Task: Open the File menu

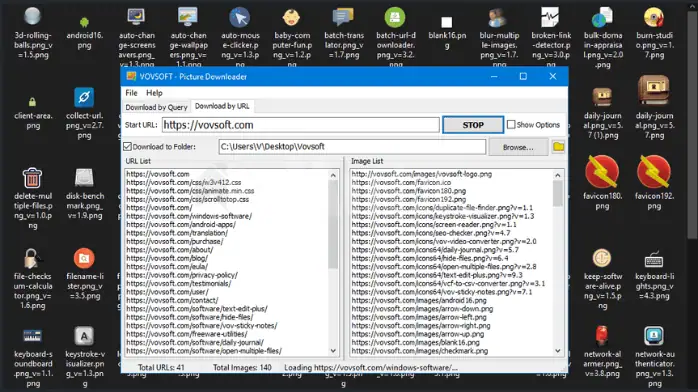Action: click(131, 93)
